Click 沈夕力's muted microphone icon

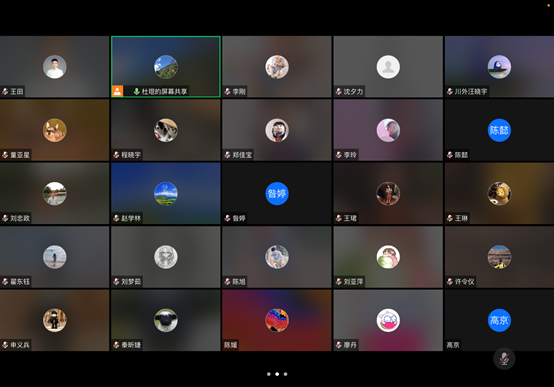(339, 92)
